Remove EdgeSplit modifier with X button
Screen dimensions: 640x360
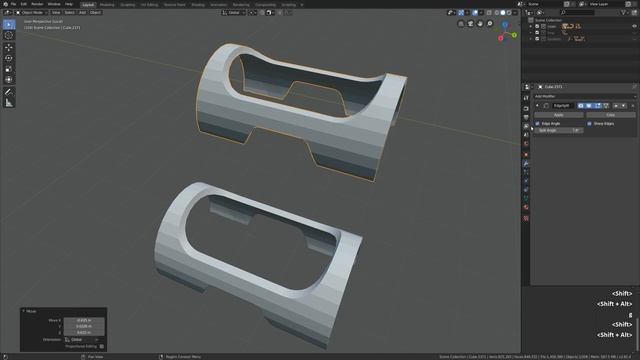(x=633, y=106)
